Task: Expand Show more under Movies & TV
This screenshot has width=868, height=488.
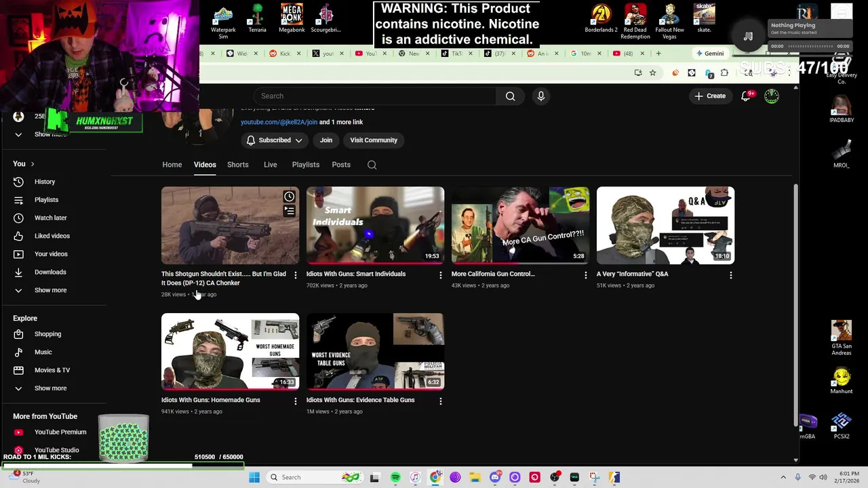Action: click(50, 388)
